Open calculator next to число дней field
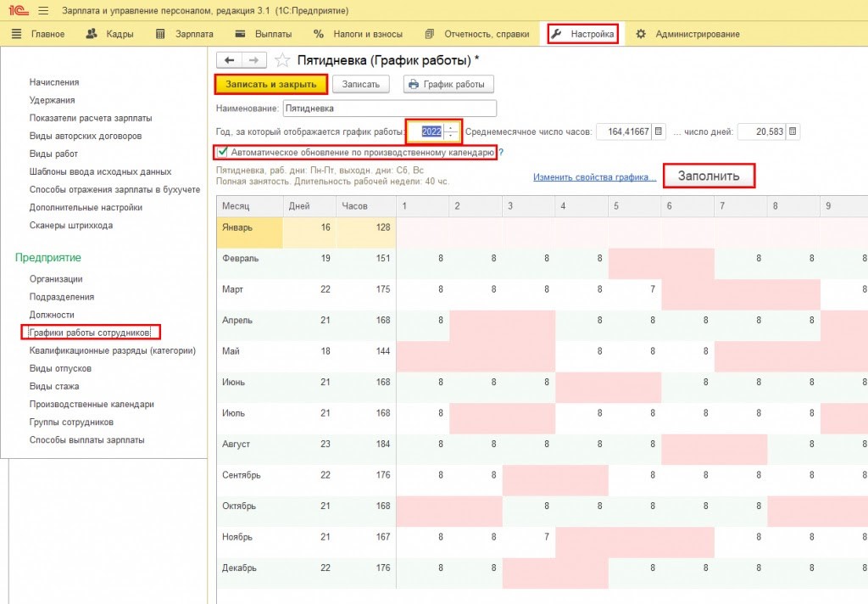 coord(793,131)
